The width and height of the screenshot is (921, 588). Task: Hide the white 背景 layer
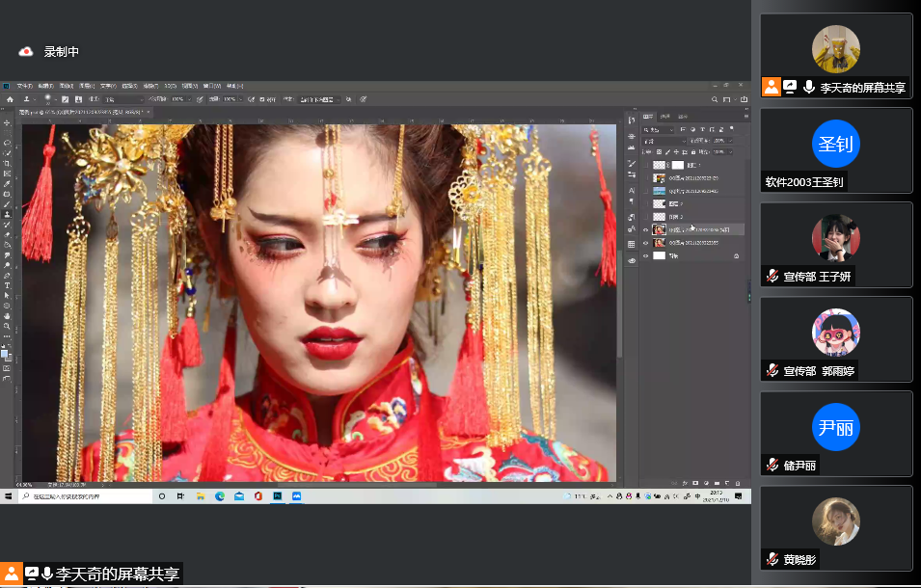646,256
